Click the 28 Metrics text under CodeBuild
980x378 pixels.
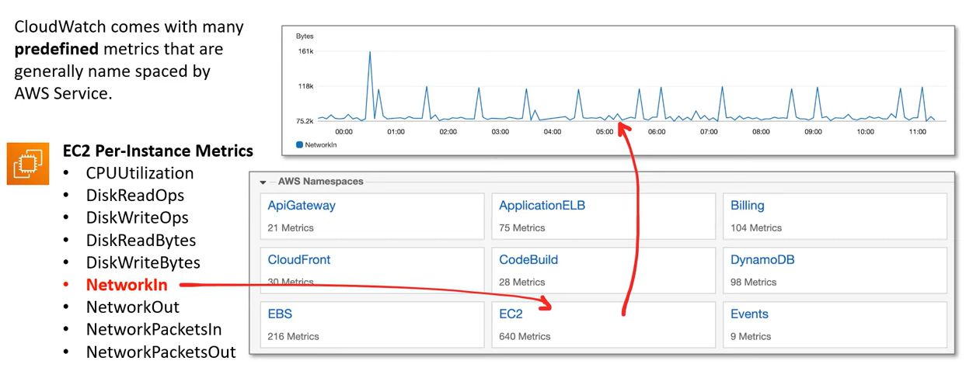click(x=522, y=282)
